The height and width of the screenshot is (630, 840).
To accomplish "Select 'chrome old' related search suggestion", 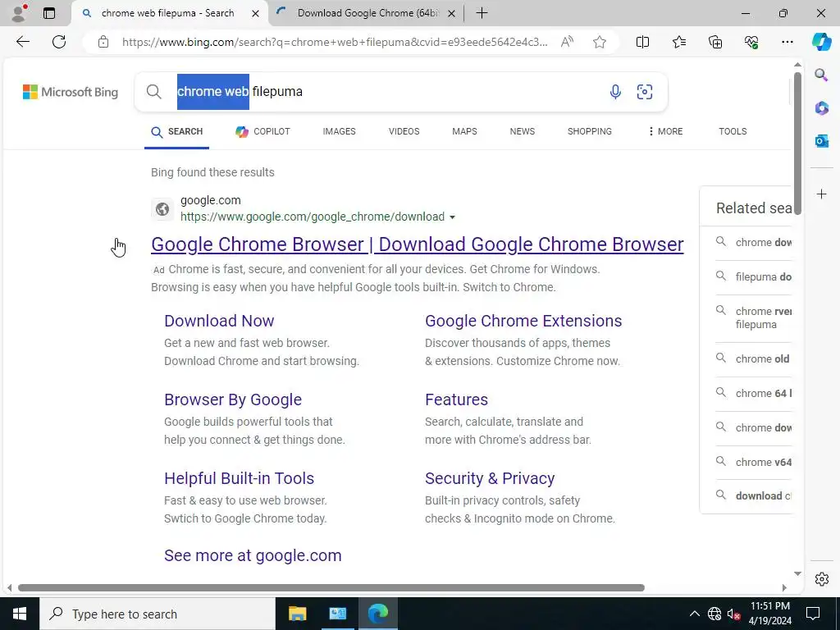I will (x=754, y=359).
